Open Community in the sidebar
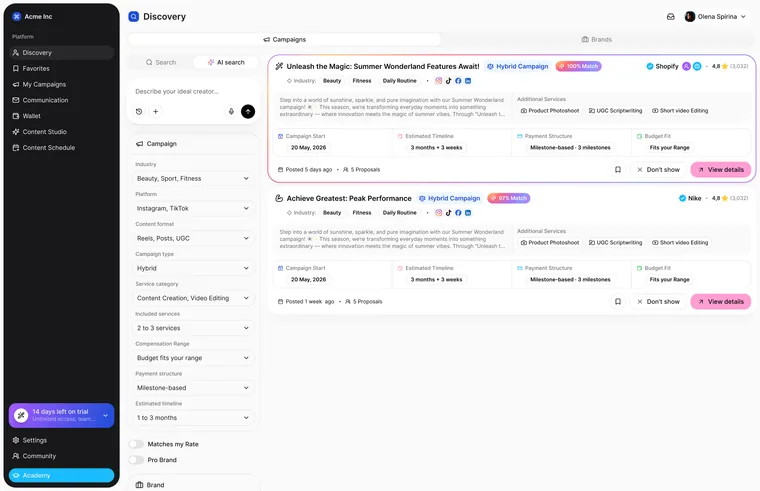Image resolution: width=760 pixels, height=491 pixels. pyautogui.click(x=62, y=456)
